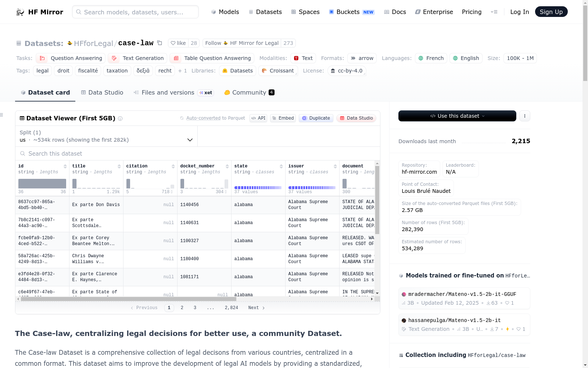Expand the extra tags with + 1
588x368 pixels.
(182, 71)
